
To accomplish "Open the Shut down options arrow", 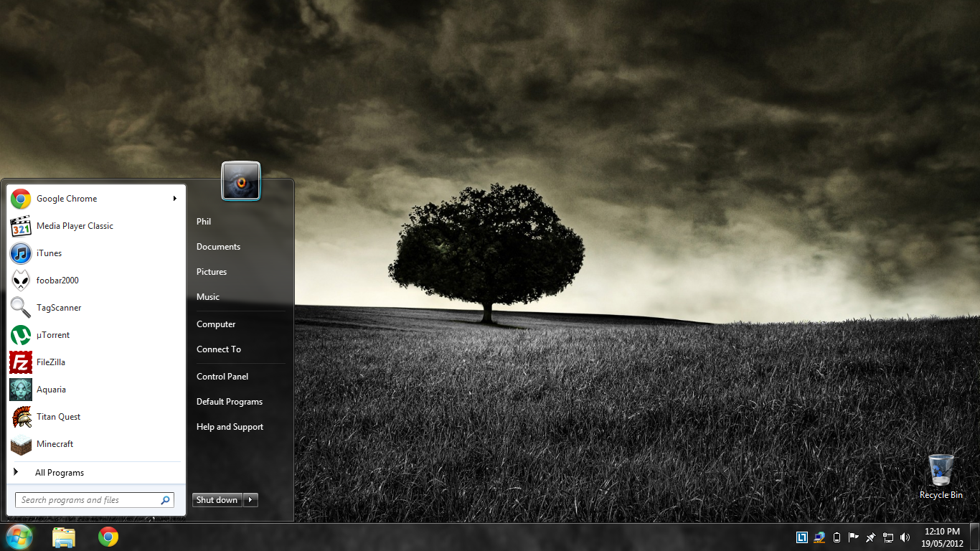I will [x=250, y=500].
